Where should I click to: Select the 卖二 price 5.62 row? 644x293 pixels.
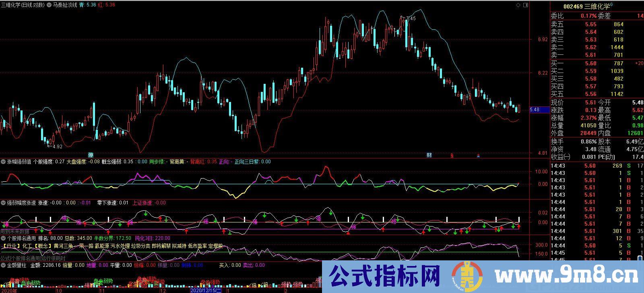[597, 48]
